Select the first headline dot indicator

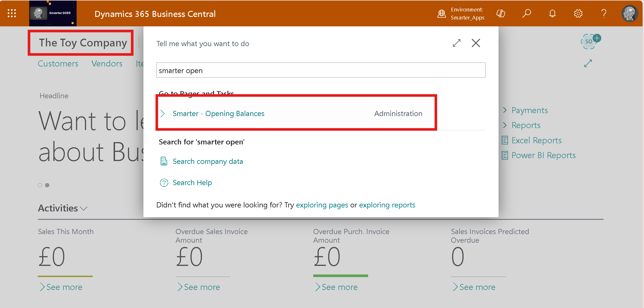[x=40, y=185]
